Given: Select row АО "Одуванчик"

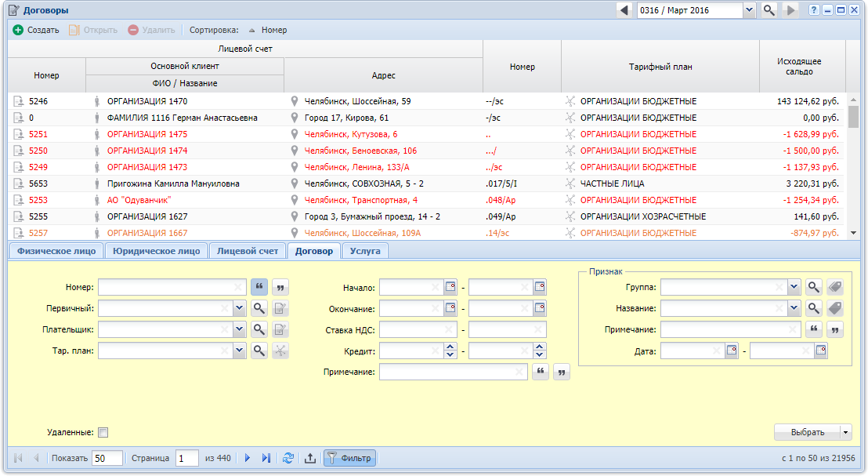Looking at the screenshot, I should click(426, 200).
